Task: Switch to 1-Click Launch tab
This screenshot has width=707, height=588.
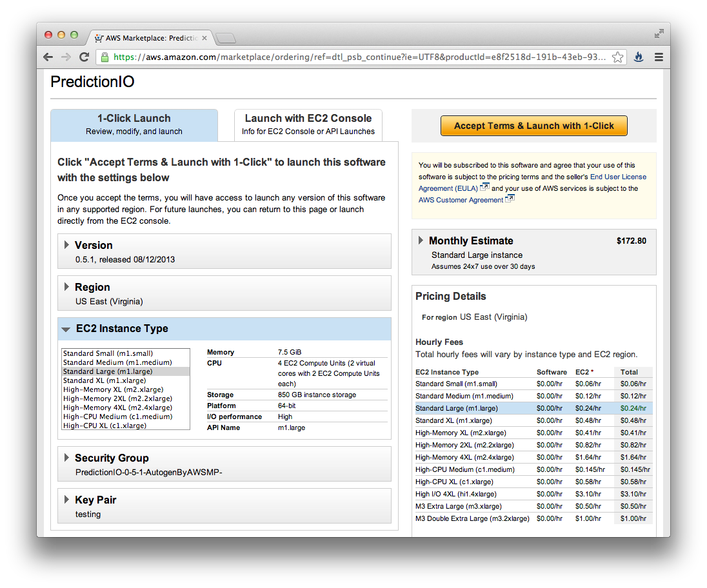Action: (134, 125)
